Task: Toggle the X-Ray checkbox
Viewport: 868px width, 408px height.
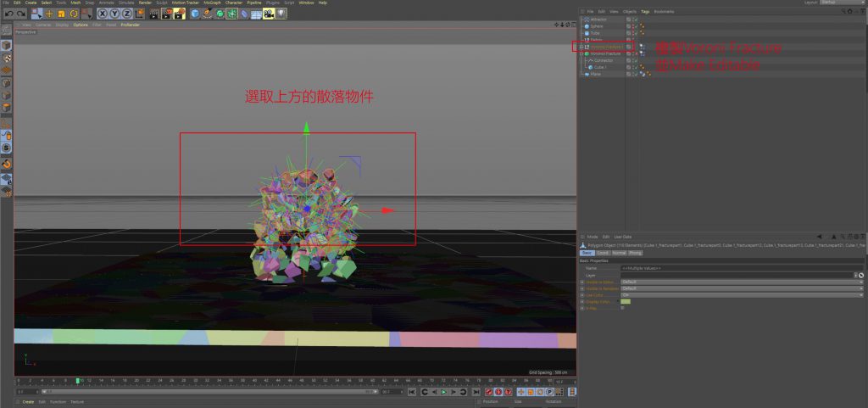Action: coord(623,308)
